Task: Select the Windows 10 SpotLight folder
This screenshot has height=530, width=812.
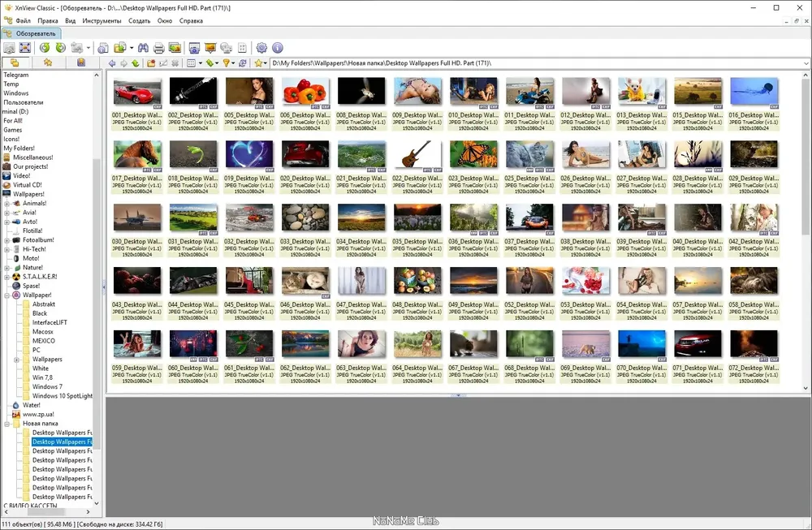Action: 63,396
